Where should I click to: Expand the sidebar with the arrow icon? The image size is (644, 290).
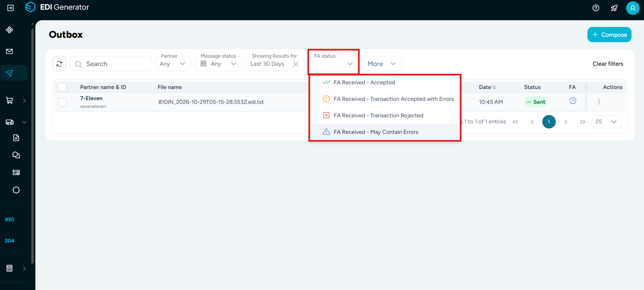pos(10,8)
